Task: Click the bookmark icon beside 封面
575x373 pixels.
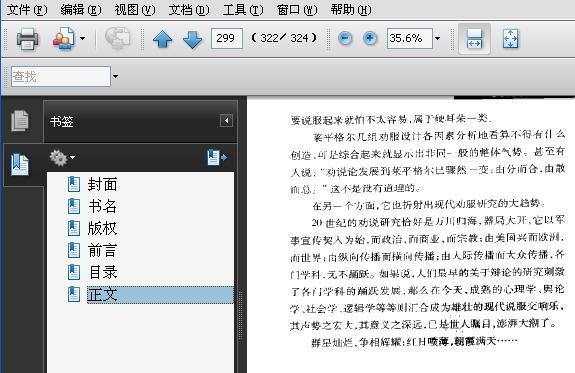Action: click(74, 184)
